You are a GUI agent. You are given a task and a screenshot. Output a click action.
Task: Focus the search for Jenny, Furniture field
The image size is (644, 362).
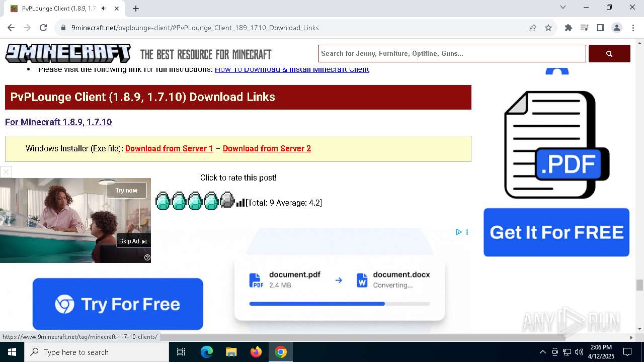(x=452, y=53)
